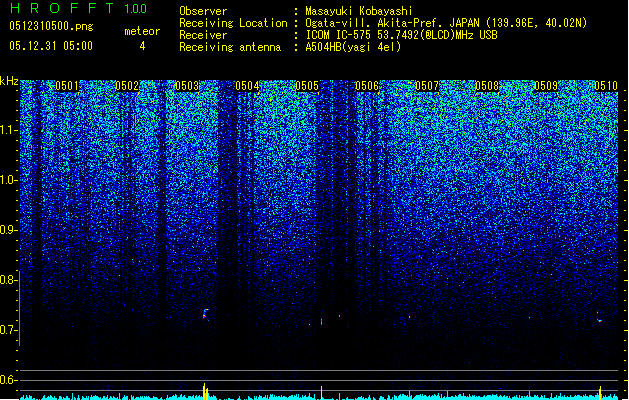
Task: Click the yellow amplitude spike below 0503
Action: (205, 391)
